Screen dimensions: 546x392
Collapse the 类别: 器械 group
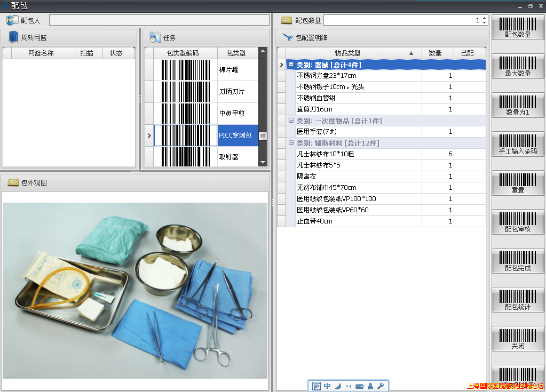pos(291,65)
